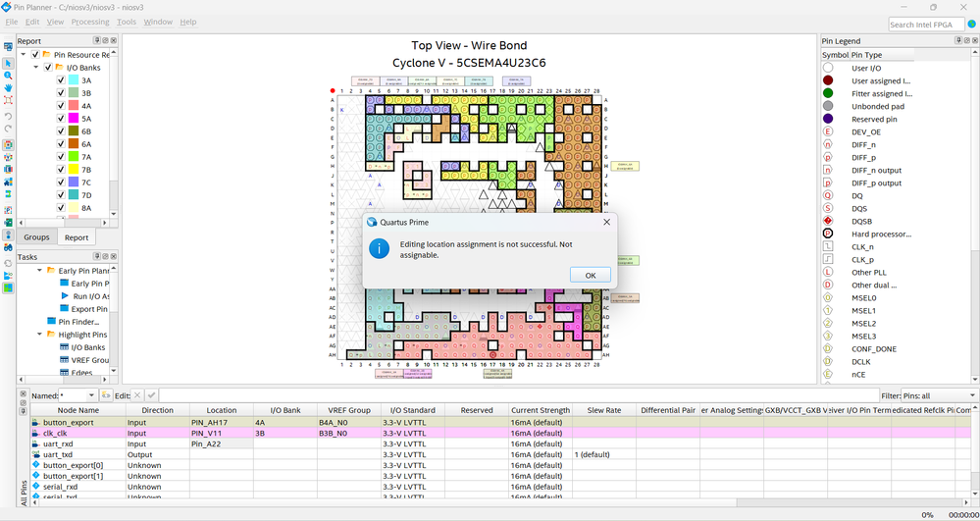Activate the magnifier zoom tool
The width and height of the screenshot is (980, 521).
point(8,75)
